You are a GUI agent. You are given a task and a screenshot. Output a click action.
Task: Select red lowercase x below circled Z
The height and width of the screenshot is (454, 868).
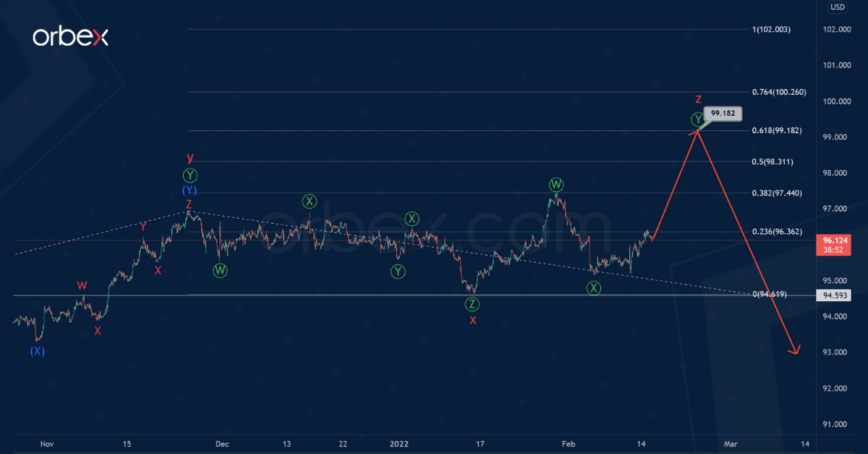point(473,320)
